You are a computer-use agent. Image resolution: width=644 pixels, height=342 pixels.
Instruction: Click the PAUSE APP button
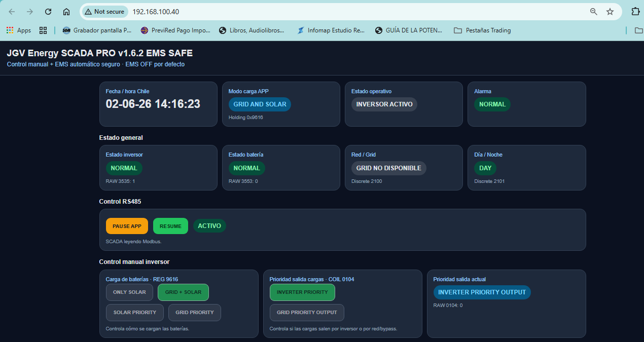127,226
